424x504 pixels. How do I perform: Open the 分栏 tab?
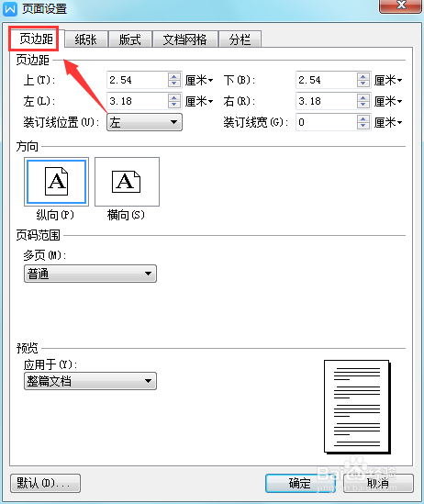(x=240, y=39)
